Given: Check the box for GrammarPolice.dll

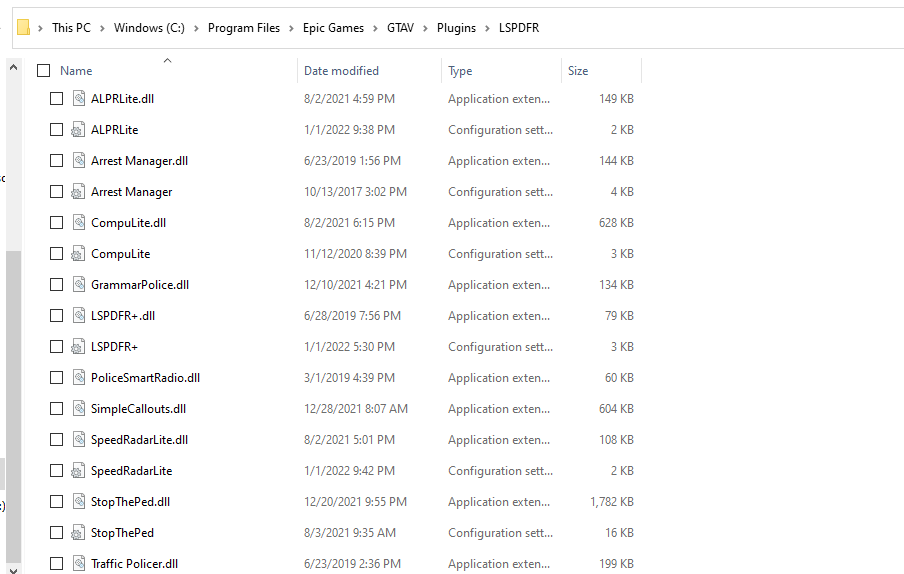Looking at the screenshot, I should point(56,285).
